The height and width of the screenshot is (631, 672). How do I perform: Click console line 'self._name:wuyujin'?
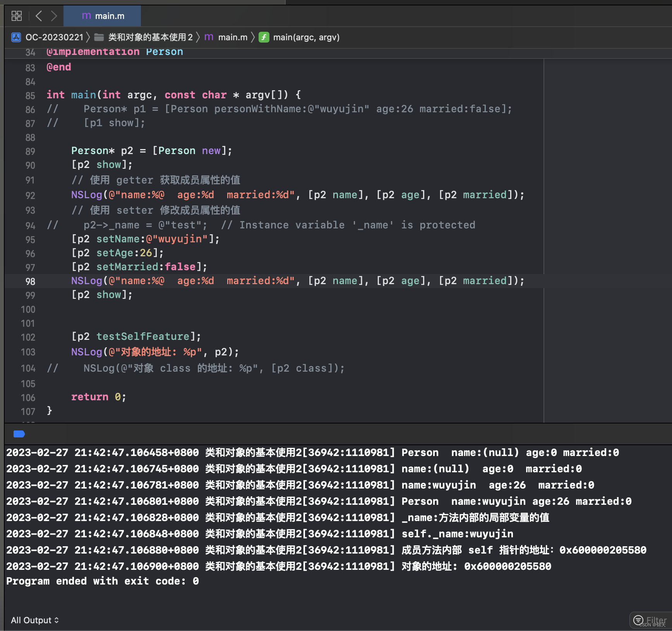coord(457,534)
